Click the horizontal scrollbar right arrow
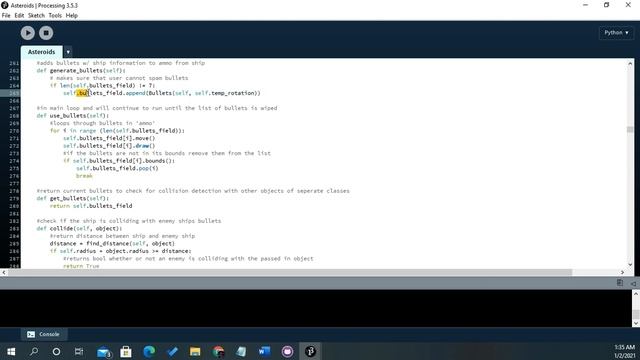 (622, 272)
